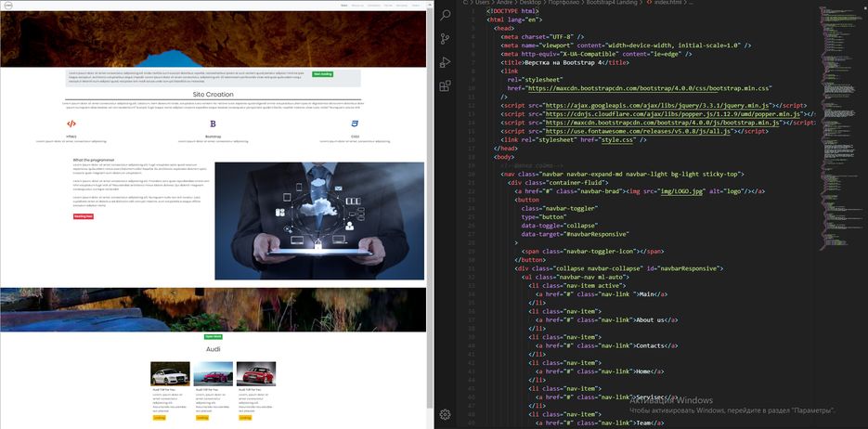Click the garden banner image above Open block
This screenshot has width=868, height=429.
[214, 309]
